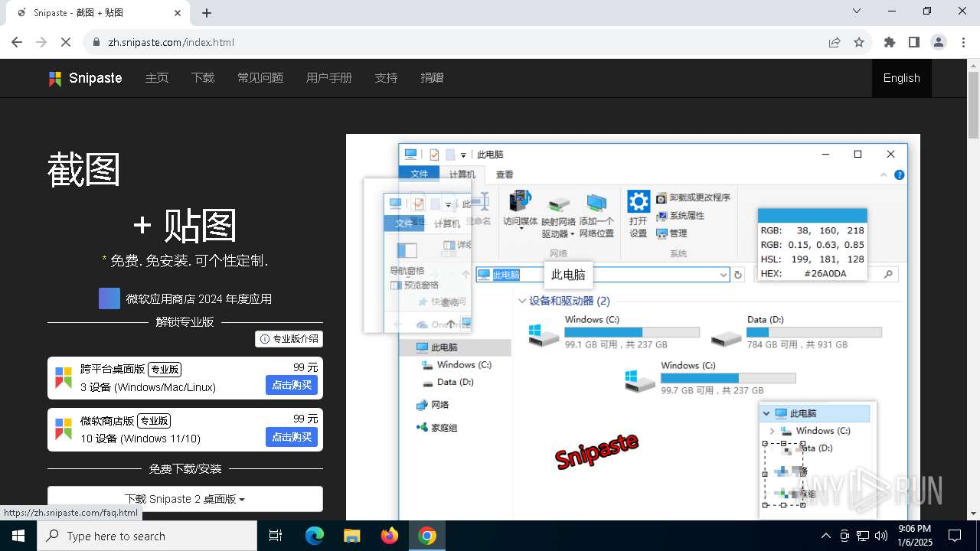The height and width of the screenshot is (551, 980).
Task: Open a new tab with the plus button
Action: [207, 13]
